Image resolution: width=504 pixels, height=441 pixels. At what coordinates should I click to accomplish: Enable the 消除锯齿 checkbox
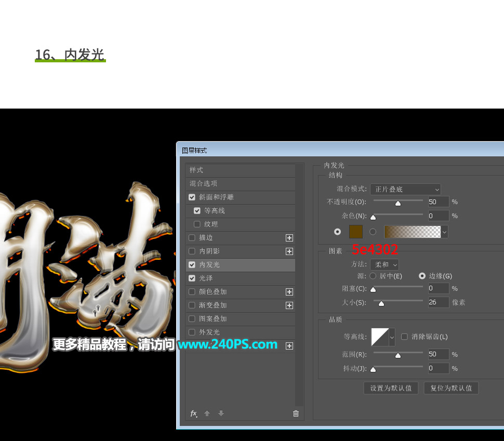click(x=404, y=337)
